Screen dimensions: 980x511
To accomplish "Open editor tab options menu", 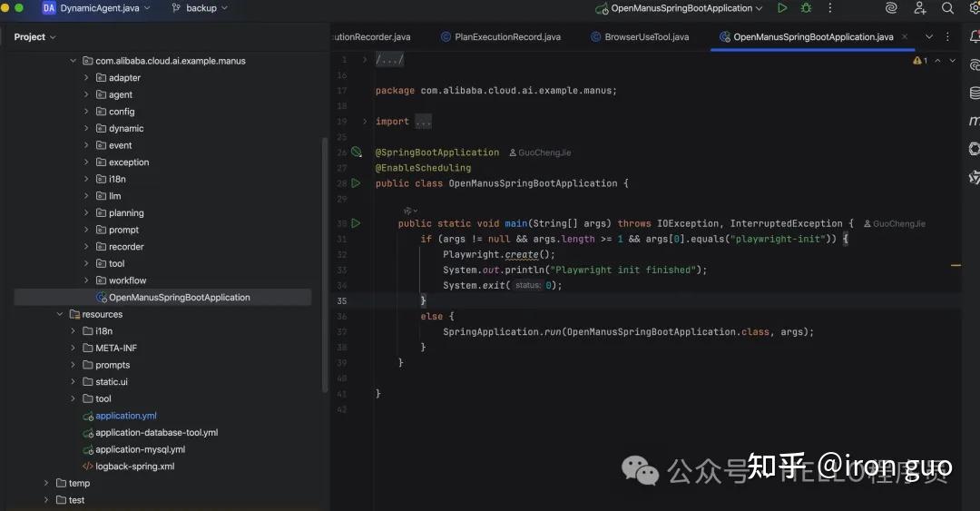I will tap(947, 37).
